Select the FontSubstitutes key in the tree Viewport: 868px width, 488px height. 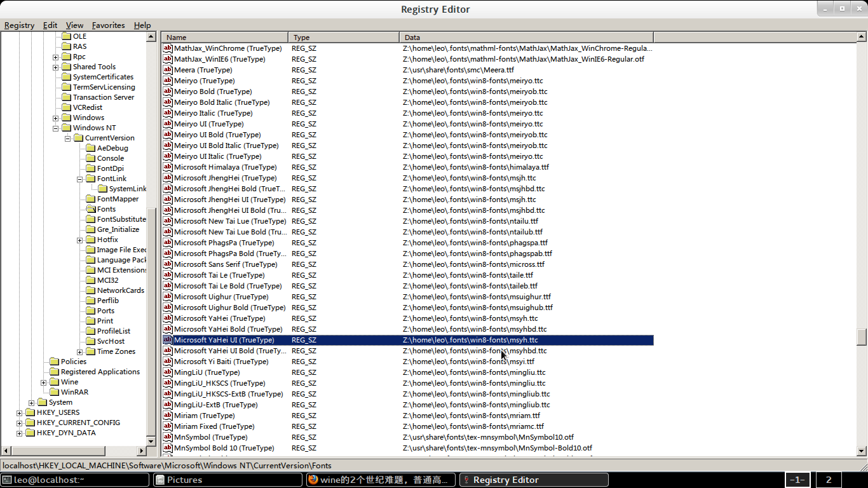click(121, 219)
